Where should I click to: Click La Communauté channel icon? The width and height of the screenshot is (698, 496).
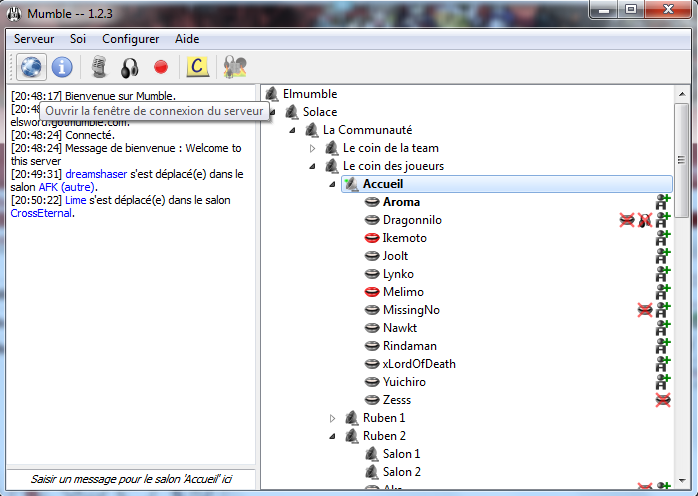312,130
